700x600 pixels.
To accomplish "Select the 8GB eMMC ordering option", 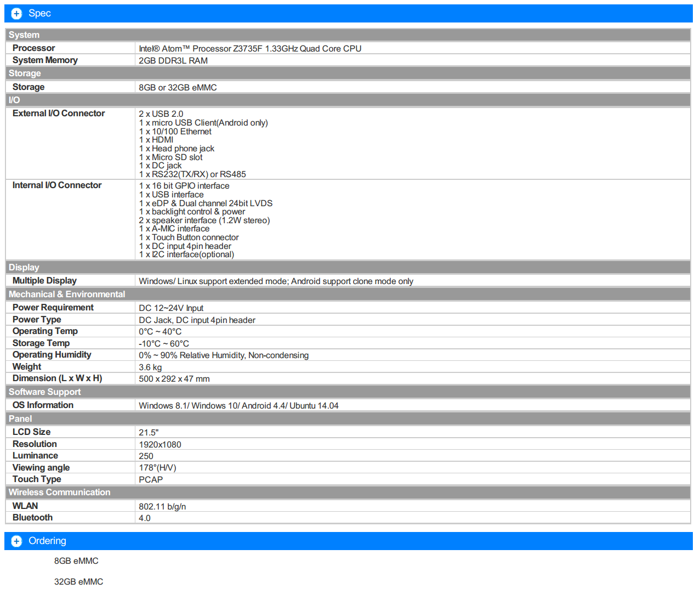I will 76,561.
